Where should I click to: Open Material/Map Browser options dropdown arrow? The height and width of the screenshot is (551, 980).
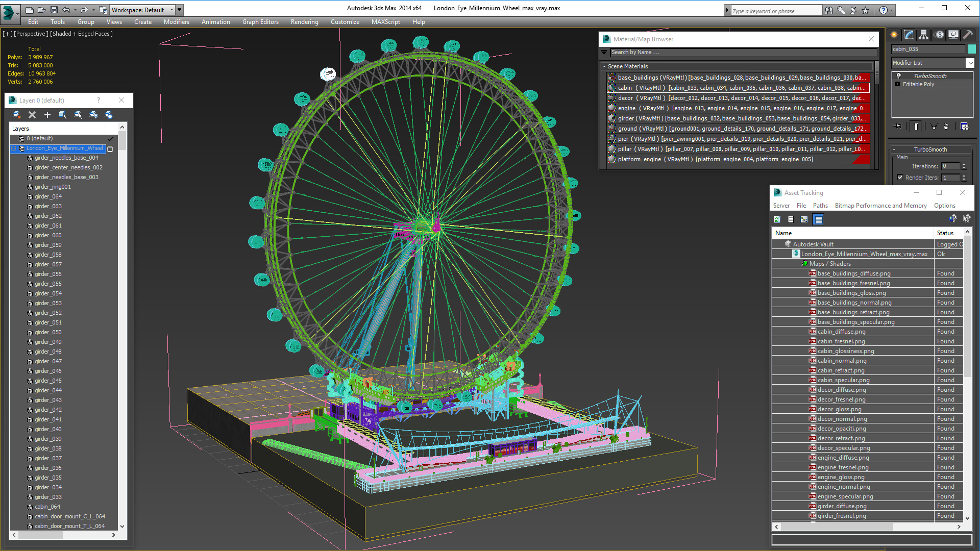pyautogui.click(x=604, y=52)
